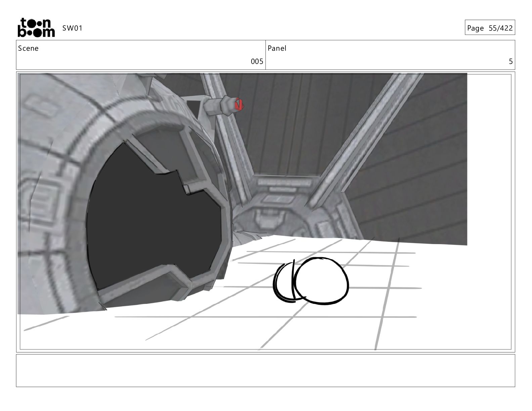532x411 pixels.
Task: Click the Toon Boom logo
Action: tap(36, 28)
